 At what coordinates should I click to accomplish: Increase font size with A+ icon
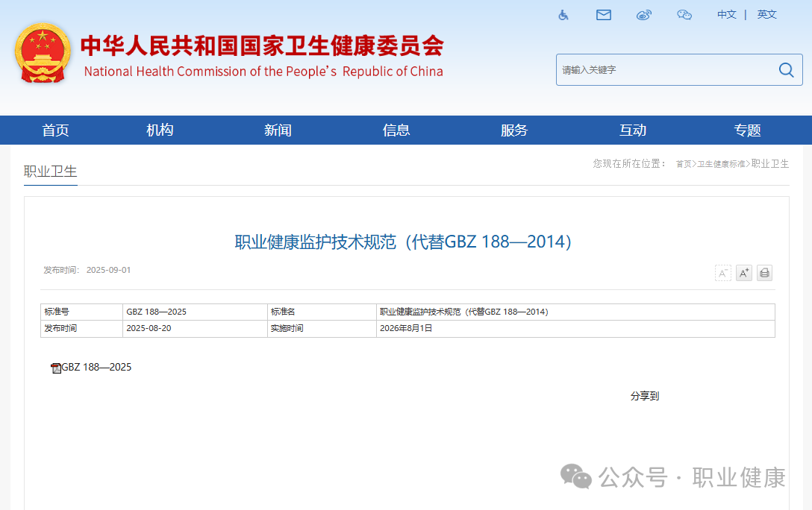(744, 273)
